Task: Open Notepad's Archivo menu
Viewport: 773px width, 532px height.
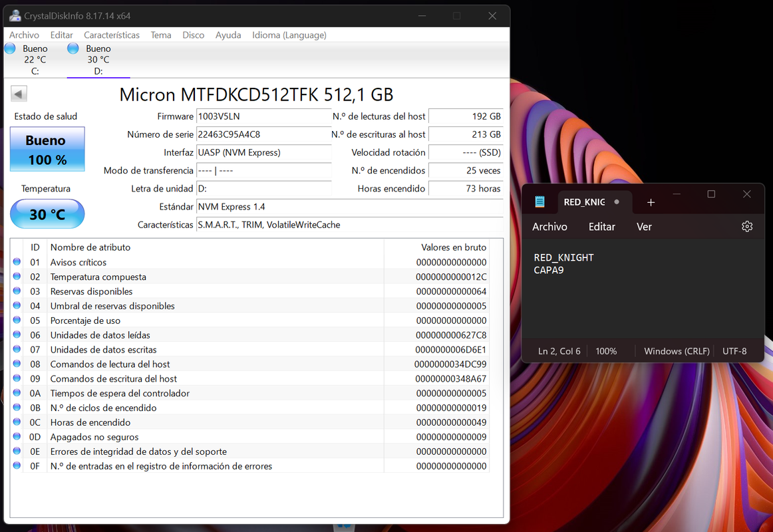Action: 549,227
